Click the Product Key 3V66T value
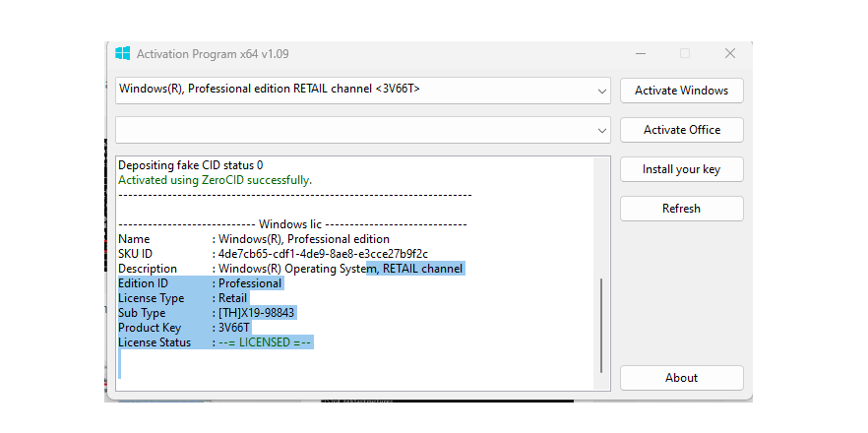The height and width of the screenshot is (433, 868). pyautogui.click(x=234, y=328)
